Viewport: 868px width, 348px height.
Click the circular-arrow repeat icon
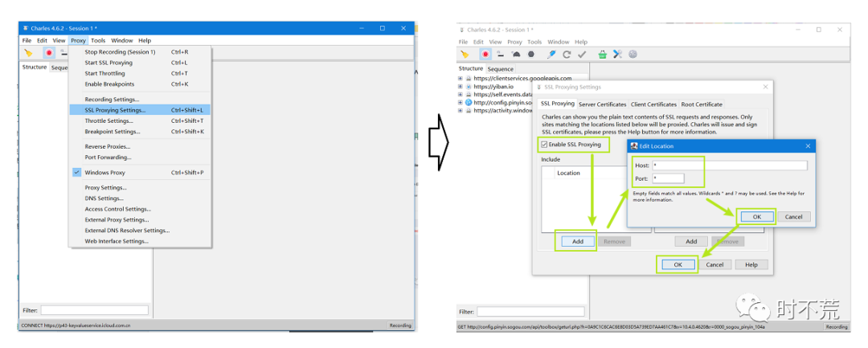567,54
